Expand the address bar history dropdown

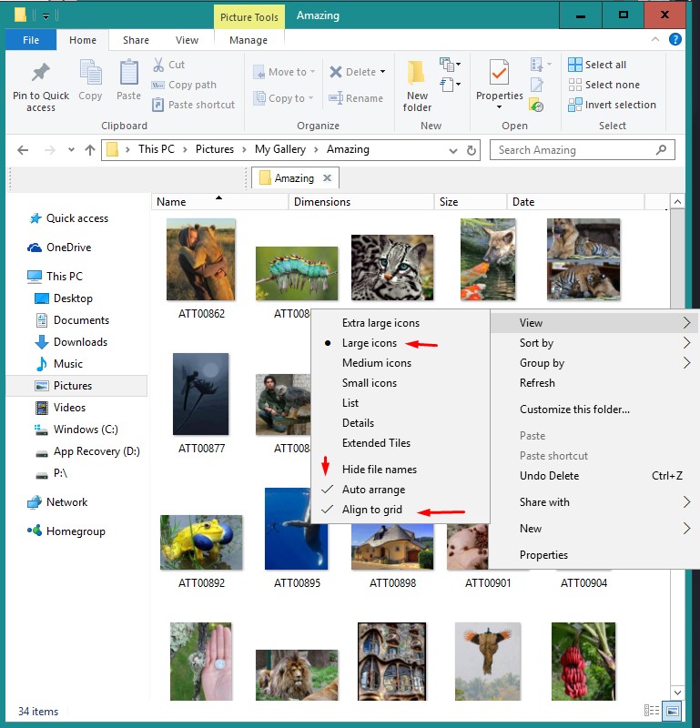453,151
